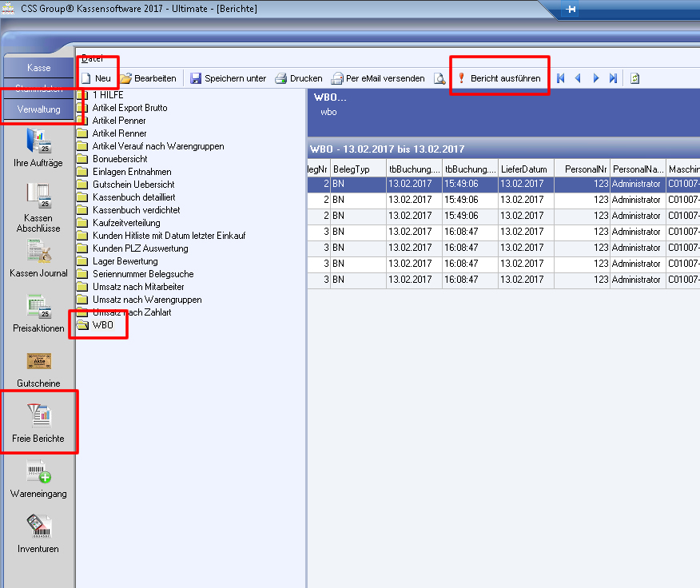This screenshot has width=700, height=588.
Task: Open the Gutscheine module
Action: click(38, 367)
